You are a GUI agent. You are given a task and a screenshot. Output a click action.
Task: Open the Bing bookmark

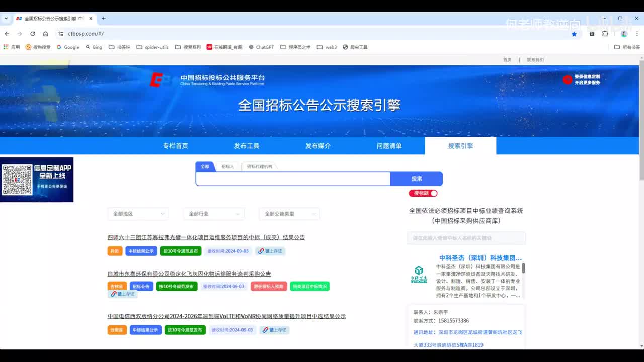click(x=94, y=47)
